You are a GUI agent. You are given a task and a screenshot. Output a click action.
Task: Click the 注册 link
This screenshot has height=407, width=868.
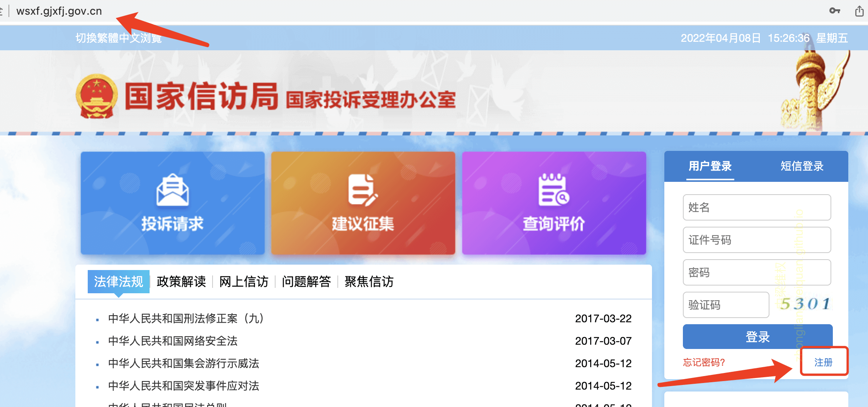coord(824,363)
